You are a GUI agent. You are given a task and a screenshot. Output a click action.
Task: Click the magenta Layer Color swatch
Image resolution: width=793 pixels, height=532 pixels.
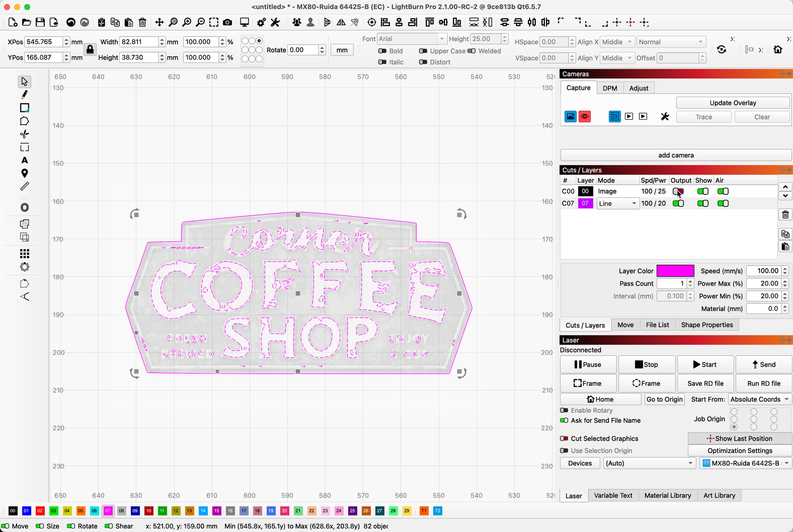[x=675, y=271]
